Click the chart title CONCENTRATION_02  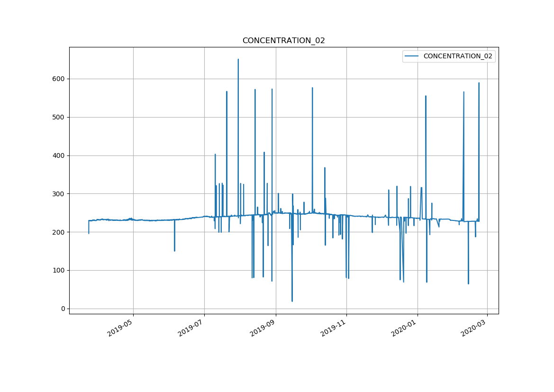tap(283, 41)
